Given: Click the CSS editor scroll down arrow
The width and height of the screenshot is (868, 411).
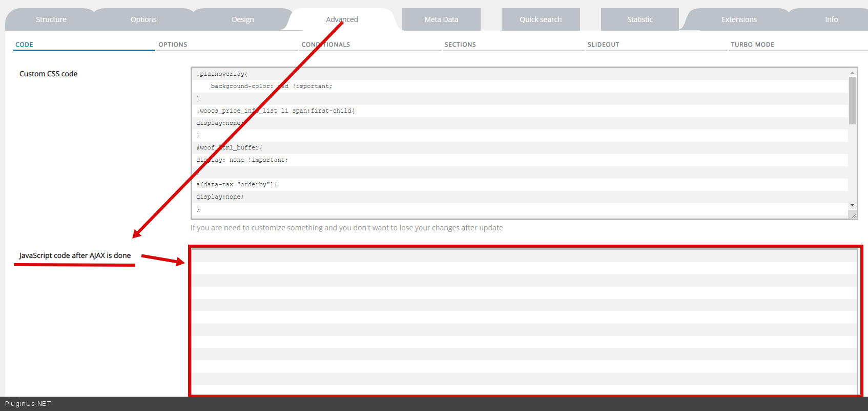Looking at the screenshot, I should point(852,205).
